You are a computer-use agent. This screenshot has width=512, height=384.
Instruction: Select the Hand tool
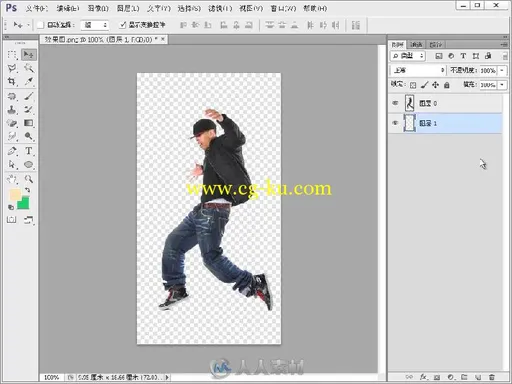coord(12,179)
